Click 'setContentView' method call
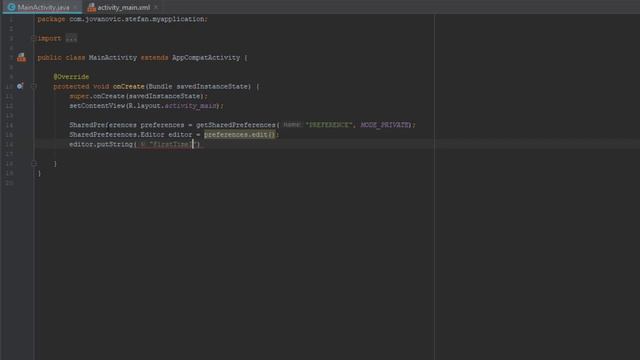This screenshot has height=360, width=640. (x=97, y=106)
